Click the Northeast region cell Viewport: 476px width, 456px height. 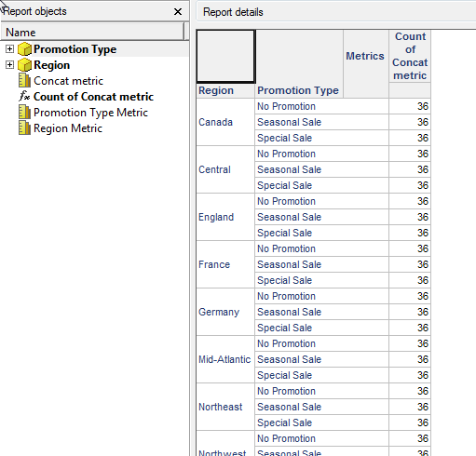[225, 407]
